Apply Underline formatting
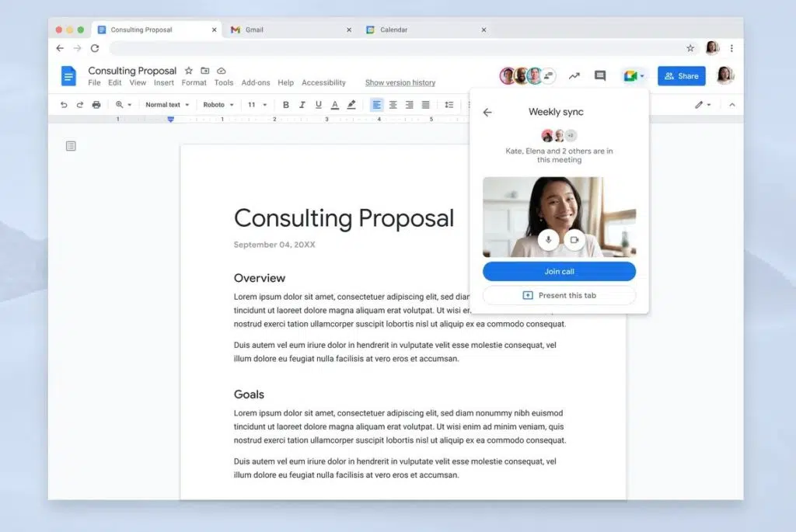The image size is (796, 532). pos(318,104)
